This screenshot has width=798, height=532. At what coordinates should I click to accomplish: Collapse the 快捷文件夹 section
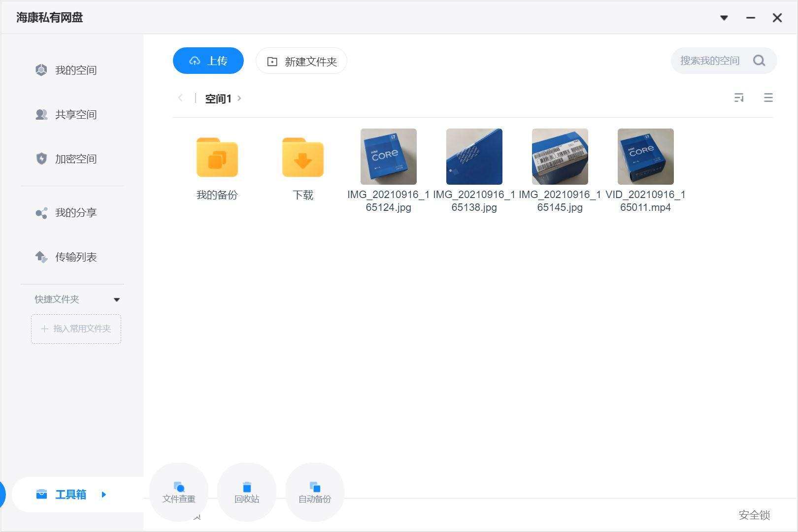pos(117,299)
